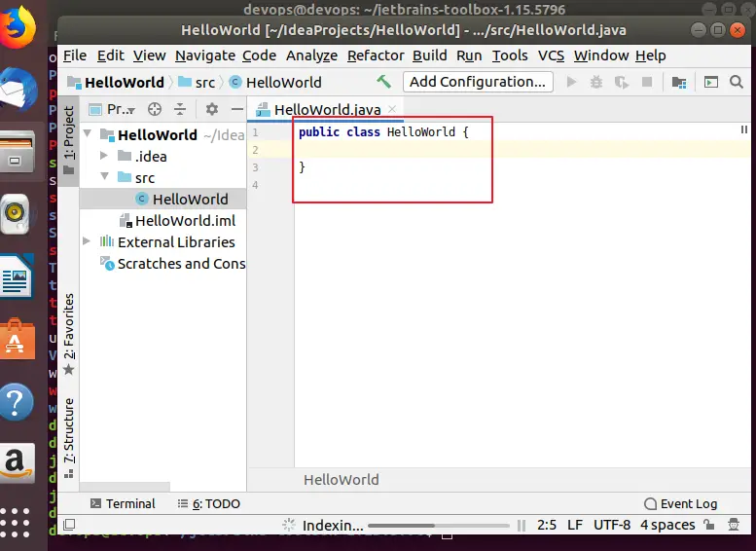Viewport: 756px width, 551px height.
Task: Select Scratches and Consoles tree item
Action: point(173,264)
